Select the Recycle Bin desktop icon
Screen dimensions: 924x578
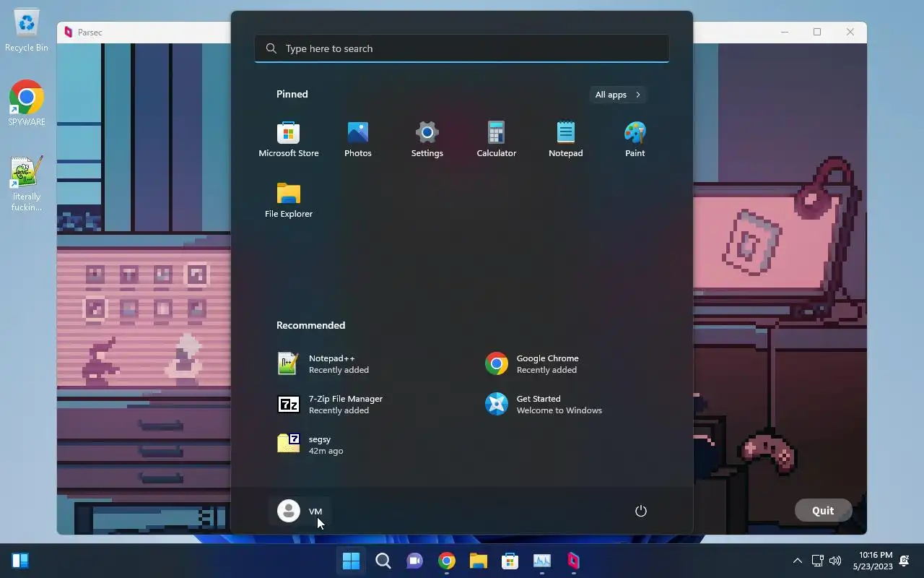coord(27,31)
